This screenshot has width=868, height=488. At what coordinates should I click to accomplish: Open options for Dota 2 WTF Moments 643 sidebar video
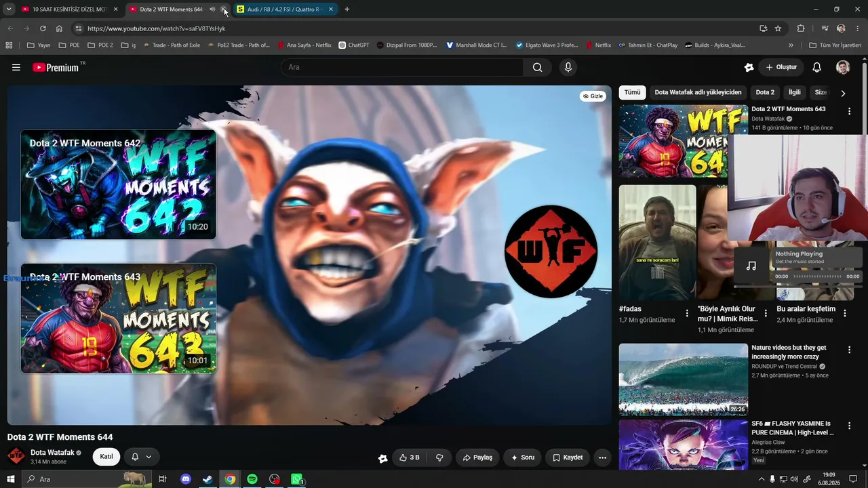click(849, 111)
